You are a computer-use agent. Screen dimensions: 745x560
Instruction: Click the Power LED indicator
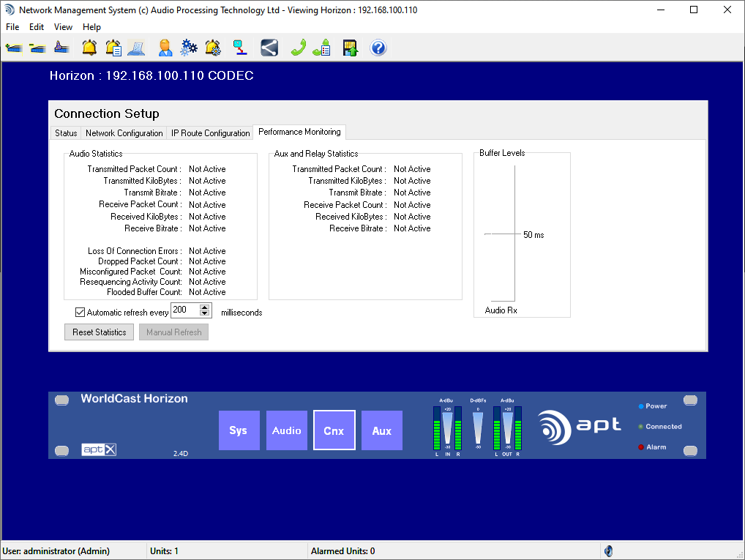click(x=641, y=406)
